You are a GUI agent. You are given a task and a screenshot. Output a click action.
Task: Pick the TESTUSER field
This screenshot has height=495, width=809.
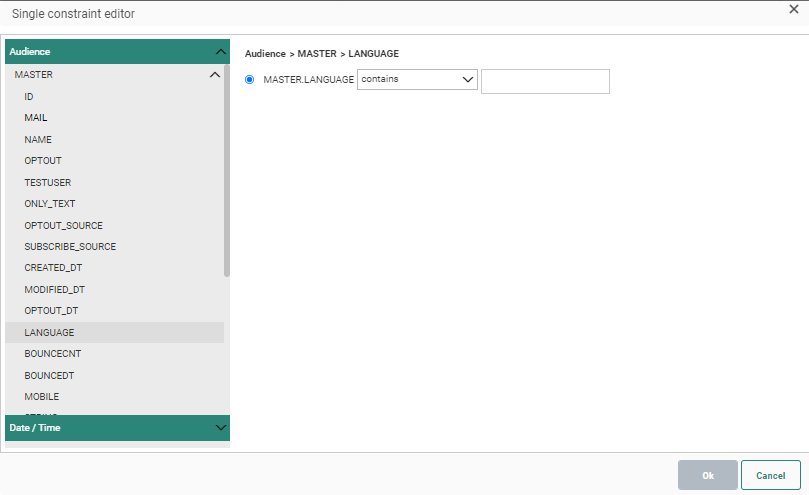47,183
